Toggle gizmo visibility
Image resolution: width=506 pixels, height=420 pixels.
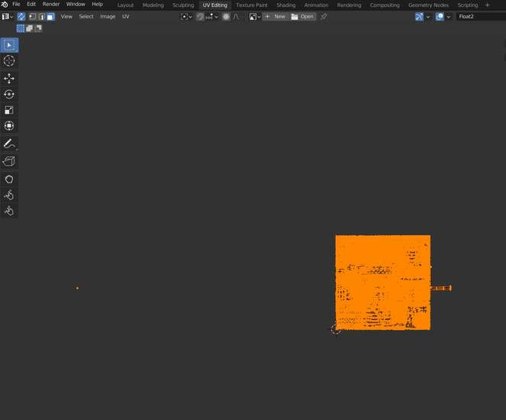coord(419,17)
